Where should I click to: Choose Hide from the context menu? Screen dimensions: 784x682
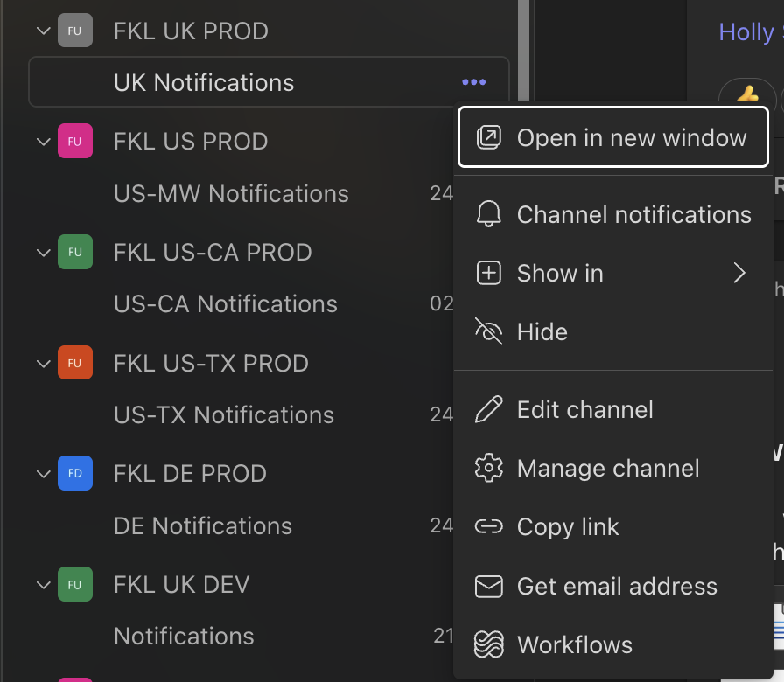click(613, 331)
